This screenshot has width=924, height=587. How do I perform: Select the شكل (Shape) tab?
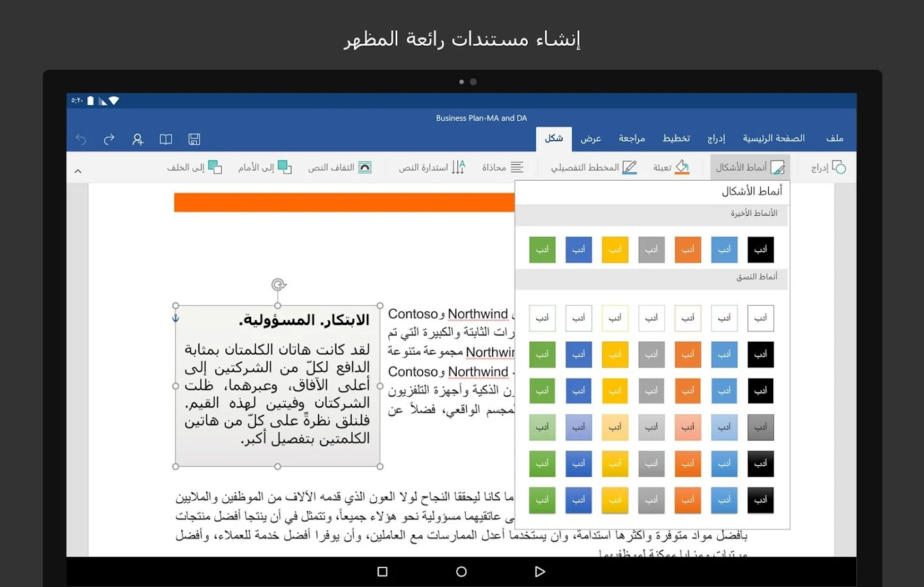tap(554, 138)
